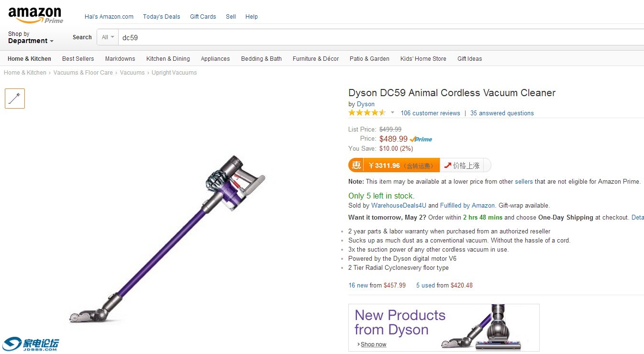The image size is (644, 354).
Task: Click the Prime badge next to the price
Action: [x=421, y=139]
